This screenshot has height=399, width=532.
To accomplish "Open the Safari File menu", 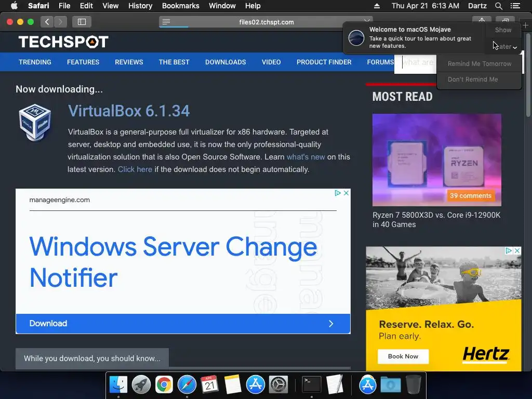I will coord(64,6).
